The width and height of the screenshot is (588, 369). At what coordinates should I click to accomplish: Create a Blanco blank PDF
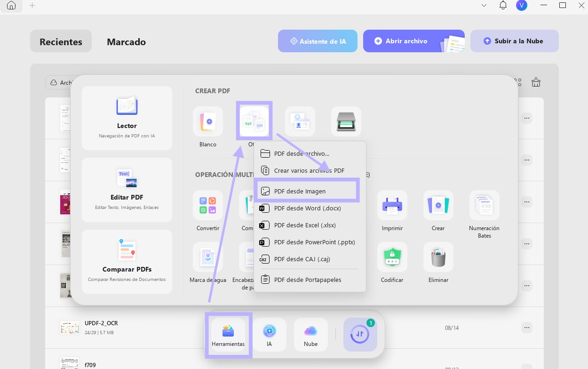(208, 121)
